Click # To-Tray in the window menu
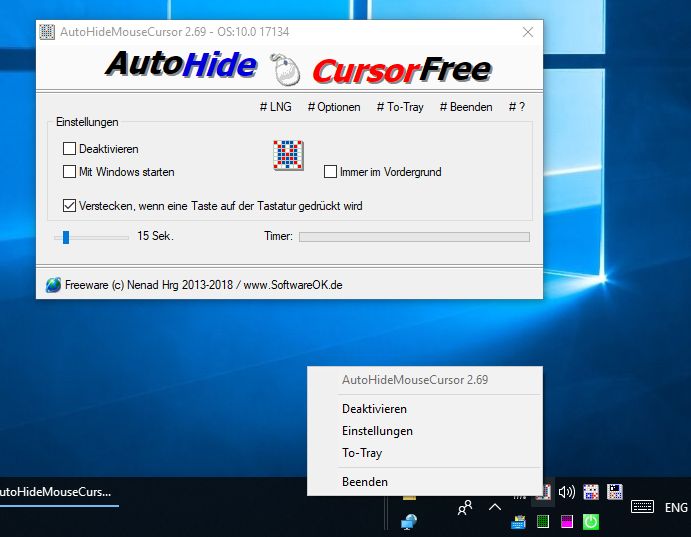Viewport: 691px width, 537px height. (400, 107)
